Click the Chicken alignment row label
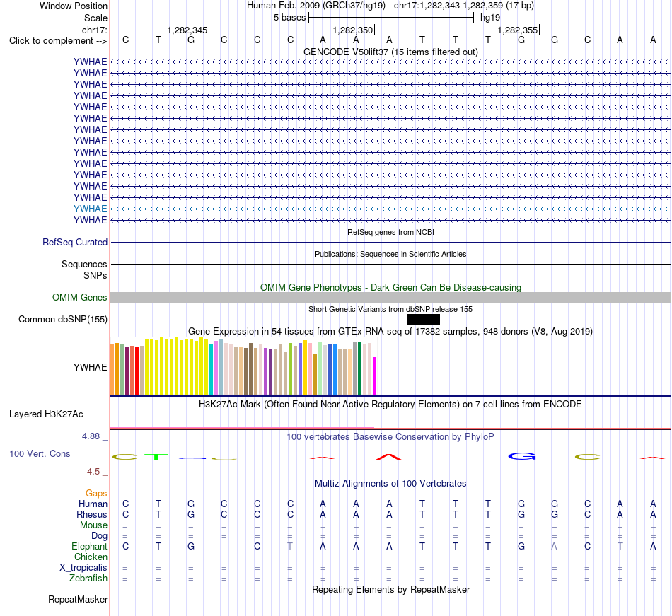The image size is (672, 616). [x=91, y=557]
